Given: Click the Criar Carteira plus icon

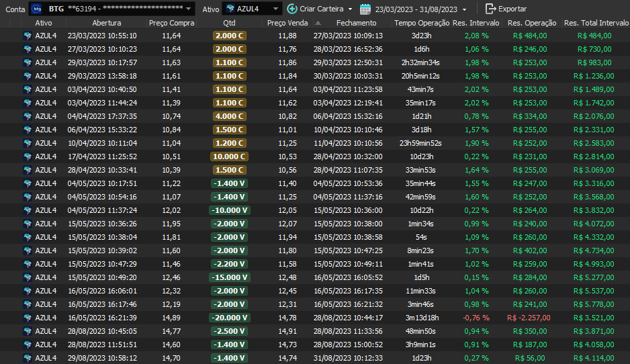Looking at the screenshot, I should coord(291,9).
